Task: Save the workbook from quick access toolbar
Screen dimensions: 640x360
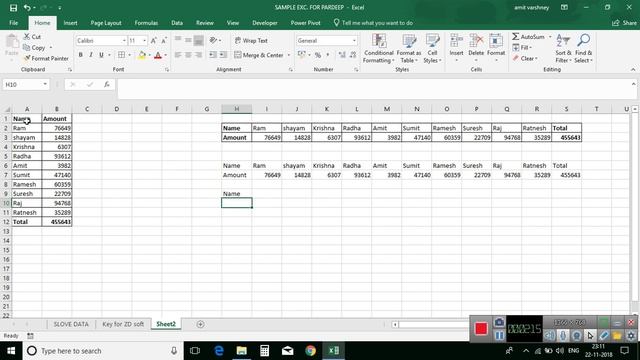Action: point(13,7)
